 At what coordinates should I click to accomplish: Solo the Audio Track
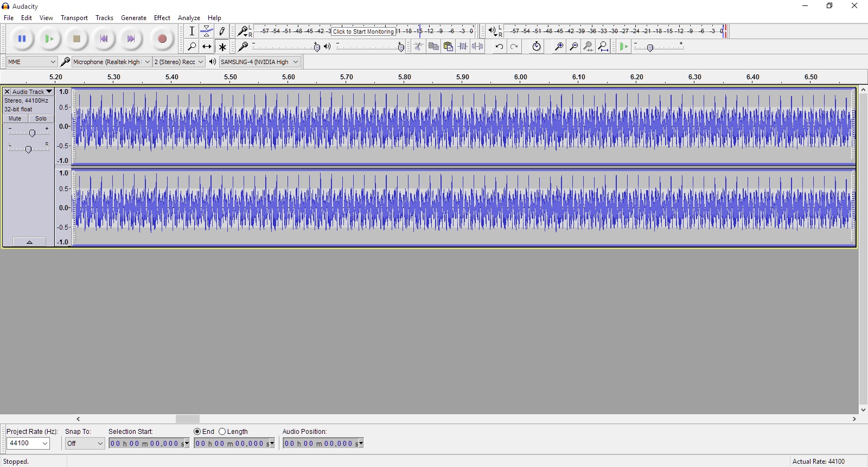pos(41,118)
